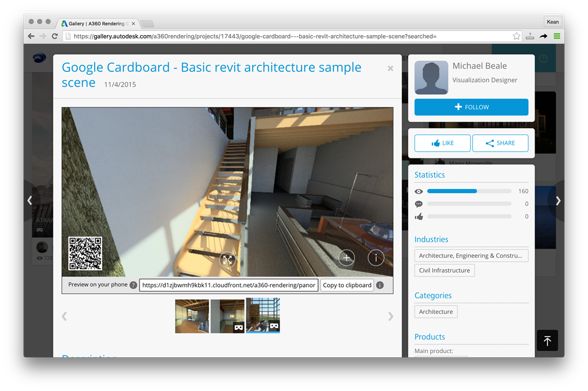Click the info icon next to Copy to clipboard
This screenshot has width=588, height=391.
(x=380, y=285)
